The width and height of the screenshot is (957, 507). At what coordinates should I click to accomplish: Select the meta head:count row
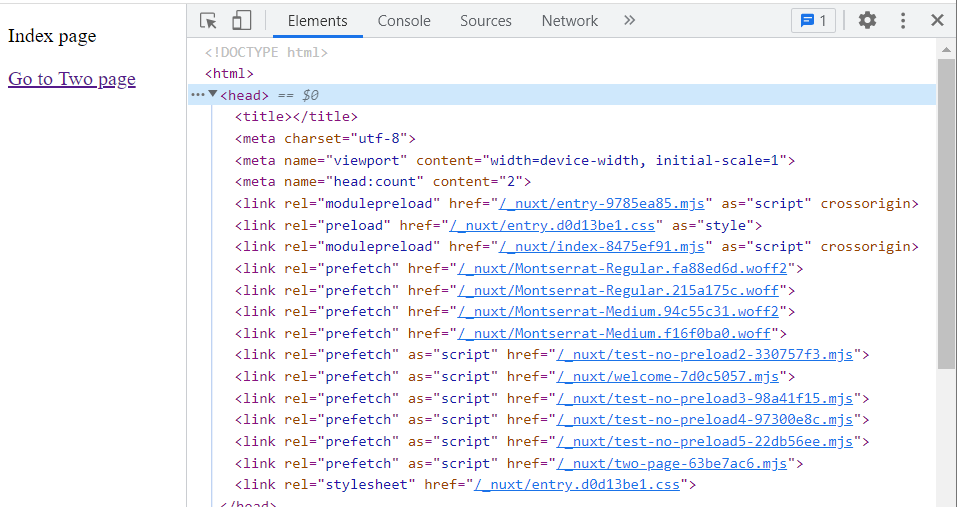click(x=383, y=182)
